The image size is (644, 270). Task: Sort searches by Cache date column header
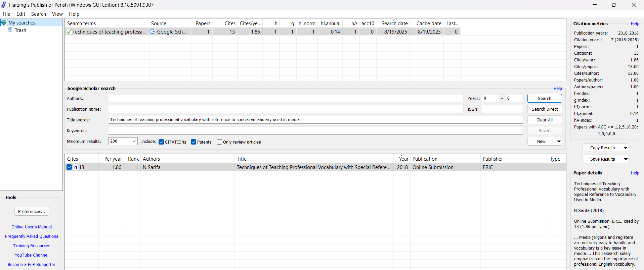pyautogui.click(x=427, y=23)
